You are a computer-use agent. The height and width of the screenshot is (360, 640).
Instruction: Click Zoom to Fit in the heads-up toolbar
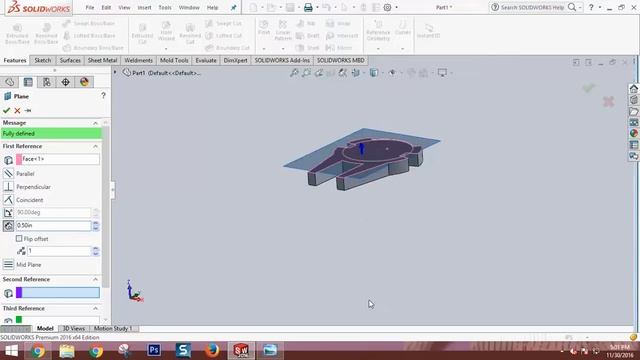click(294, 73)
